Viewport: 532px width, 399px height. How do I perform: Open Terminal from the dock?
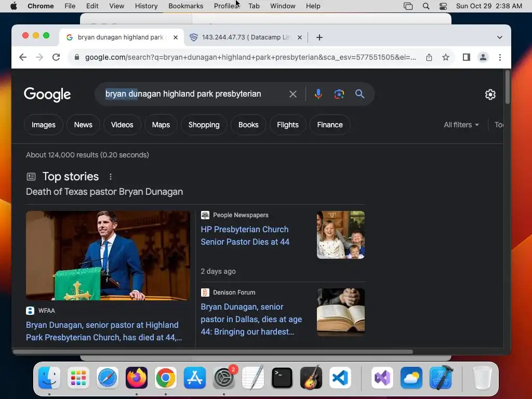(x=282, y=378)
